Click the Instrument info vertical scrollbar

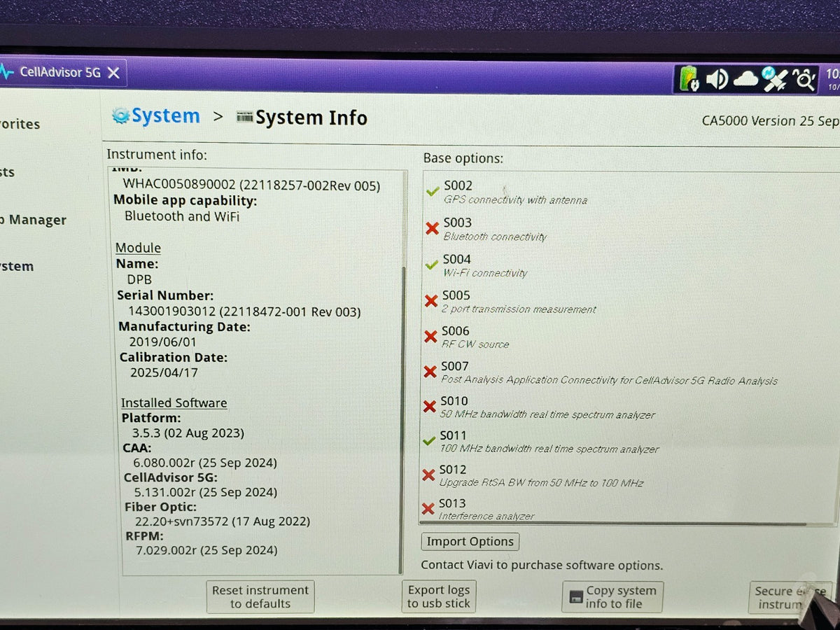click(402, 420)
